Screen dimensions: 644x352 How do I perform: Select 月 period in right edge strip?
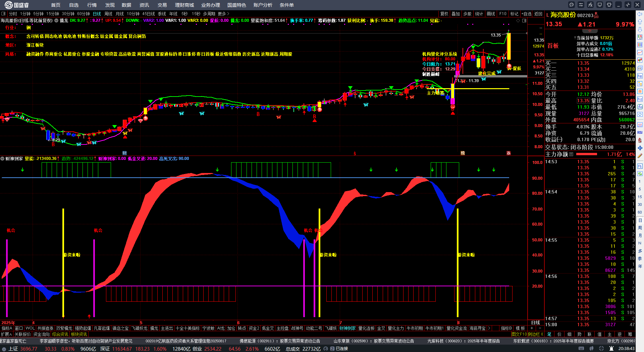pos(640,236)
